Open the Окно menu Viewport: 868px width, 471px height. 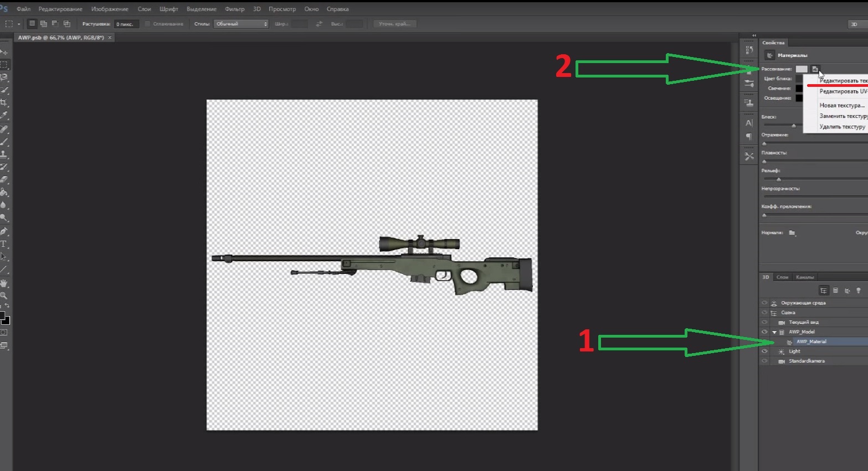click(x=311, y=9)
